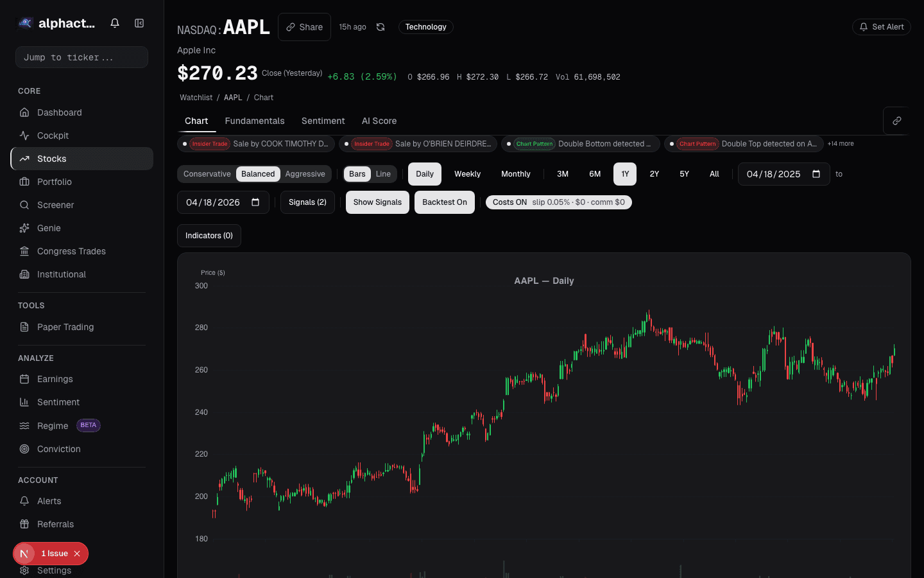924x578 pixels.
Task: Click the Stocks trend icon
Action: click(x=24, y=159)
